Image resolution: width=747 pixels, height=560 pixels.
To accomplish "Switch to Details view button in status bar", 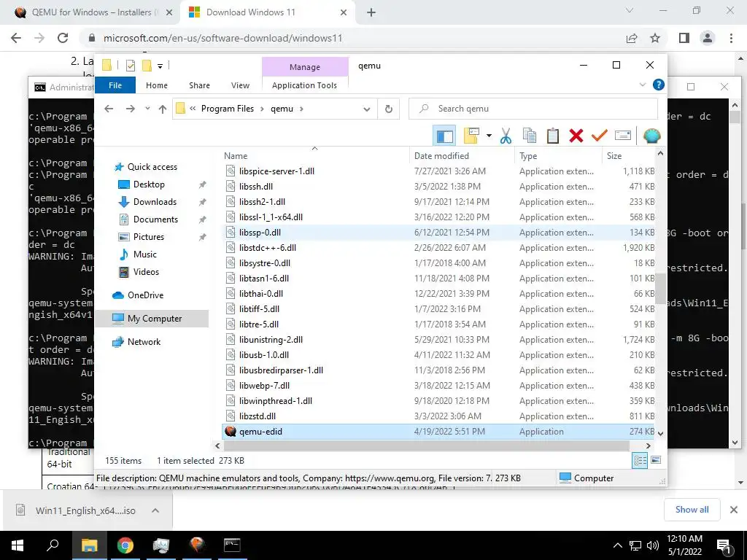I will (640, 460).
